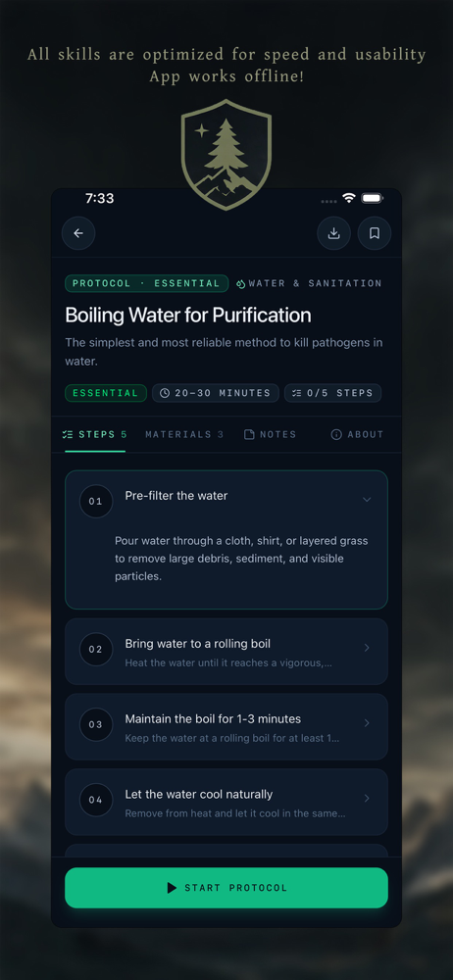Tap the clock icon in duration badge

pos(165,393)
